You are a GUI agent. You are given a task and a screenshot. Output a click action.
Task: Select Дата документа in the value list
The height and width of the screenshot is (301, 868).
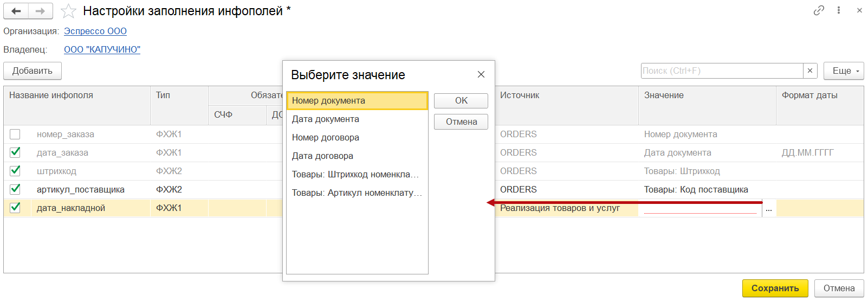pyautogui.click(x=357, y=119)
